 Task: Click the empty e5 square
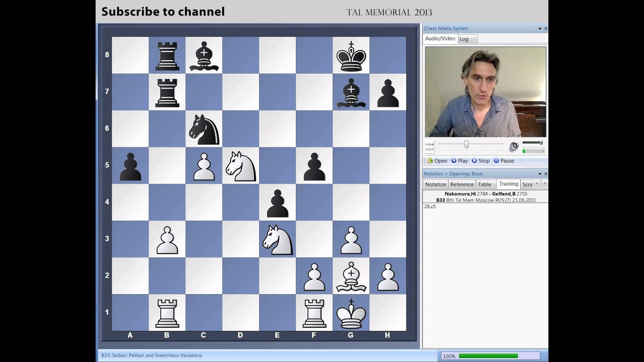(x=277, y=165)
